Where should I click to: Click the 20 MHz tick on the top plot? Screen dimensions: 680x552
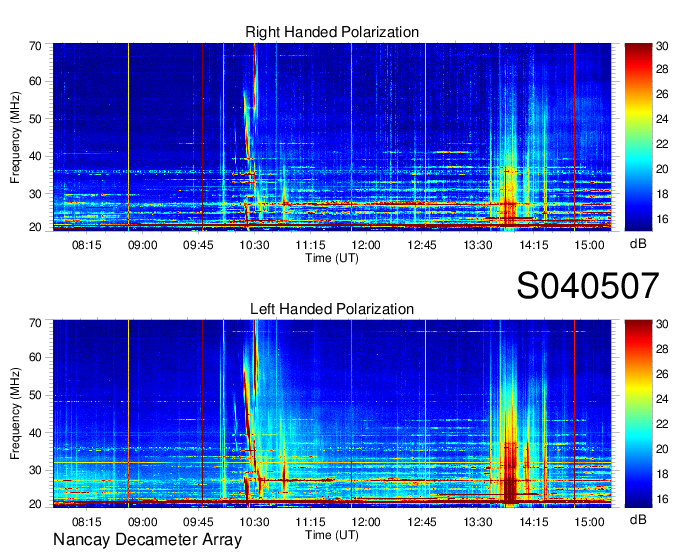(35, 227)
